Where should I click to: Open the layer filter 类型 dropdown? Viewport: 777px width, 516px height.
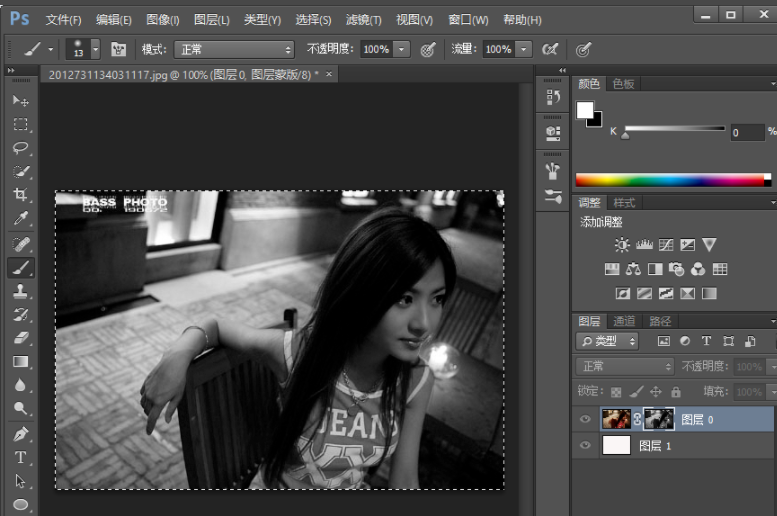607,341
